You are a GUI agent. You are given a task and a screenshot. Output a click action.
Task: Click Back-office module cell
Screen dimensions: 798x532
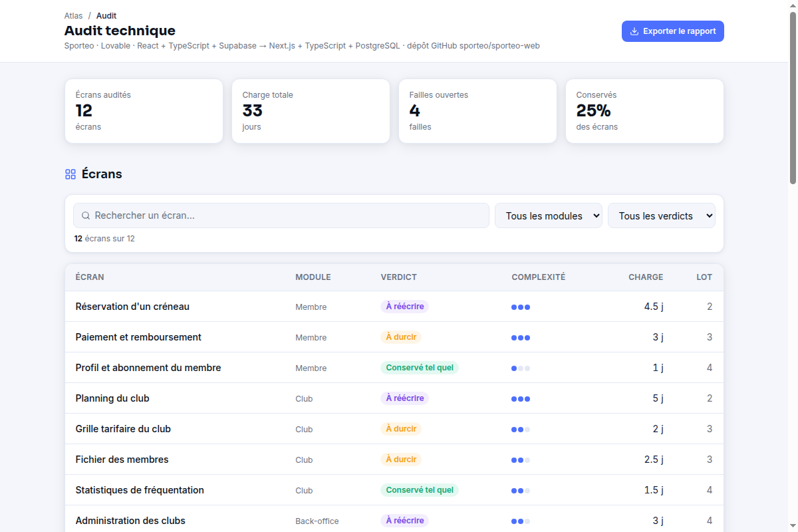(317, 521)
